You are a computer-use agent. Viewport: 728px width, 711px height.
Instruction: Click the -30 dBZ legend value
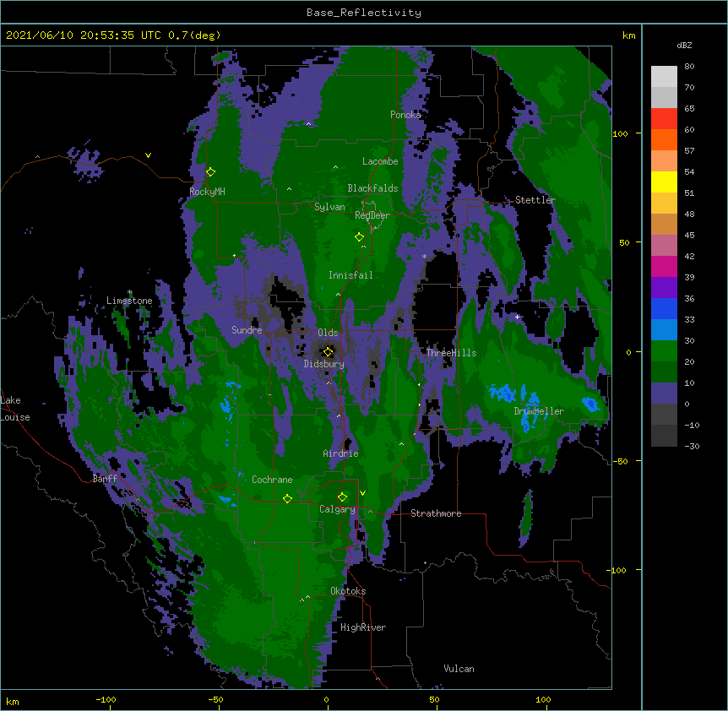pyautogui.click(x=692, y=446)
